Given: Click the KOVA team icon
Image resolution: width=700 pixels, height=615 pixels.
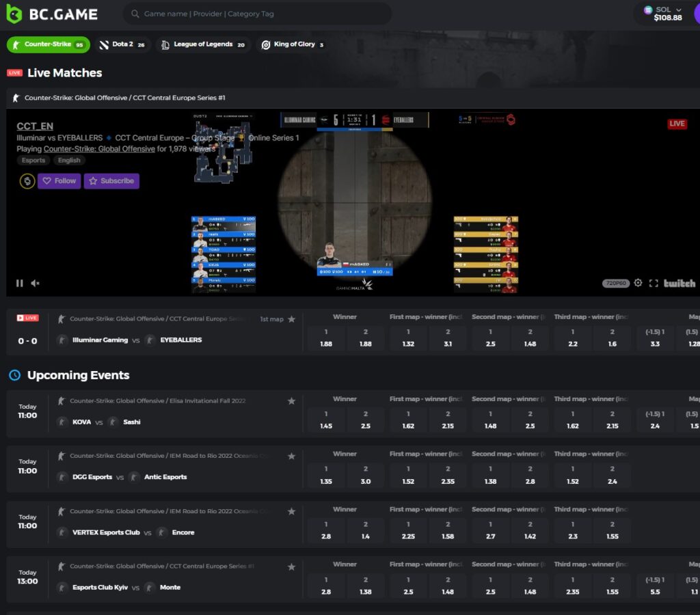Looking at the screenshot, I should point(62,422).
